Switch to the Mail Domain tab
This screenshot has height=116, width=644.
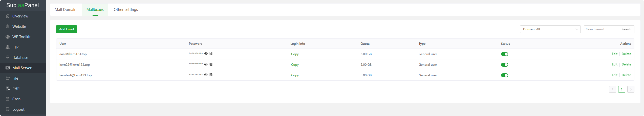click(66, 10)
